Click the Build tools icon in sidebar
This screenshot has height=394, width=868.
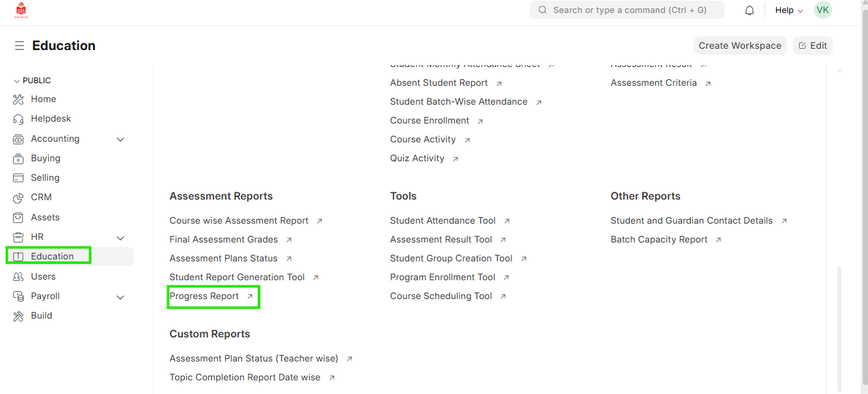[18, 316]
